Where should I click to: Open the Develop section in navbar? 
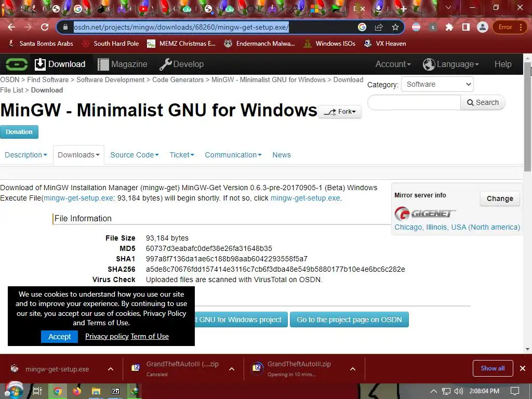181,64
